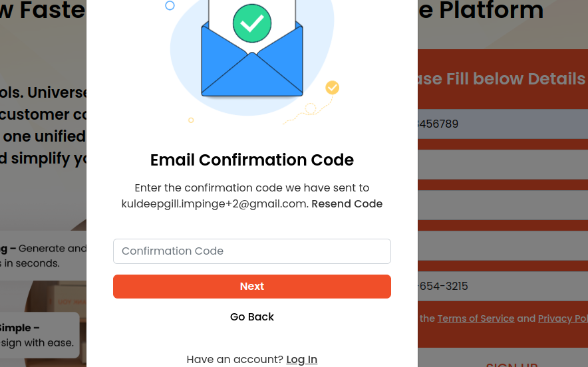
Task: Click the green checkmark circle on the letter
Action: point(252,23)
